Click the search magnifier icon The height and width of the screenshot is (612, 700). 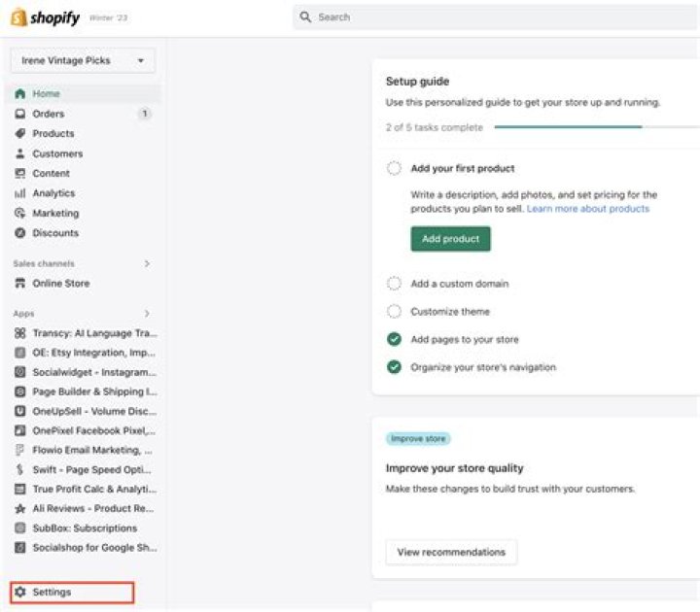pos(305,17)
